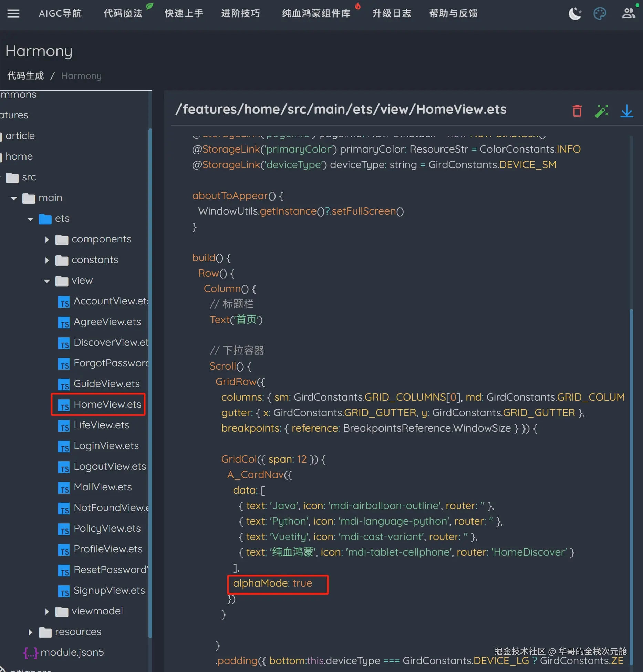The width and height of the screenshot is (643, 672).
Task: Open the theme color palette
Action: [x=600, y=14]
